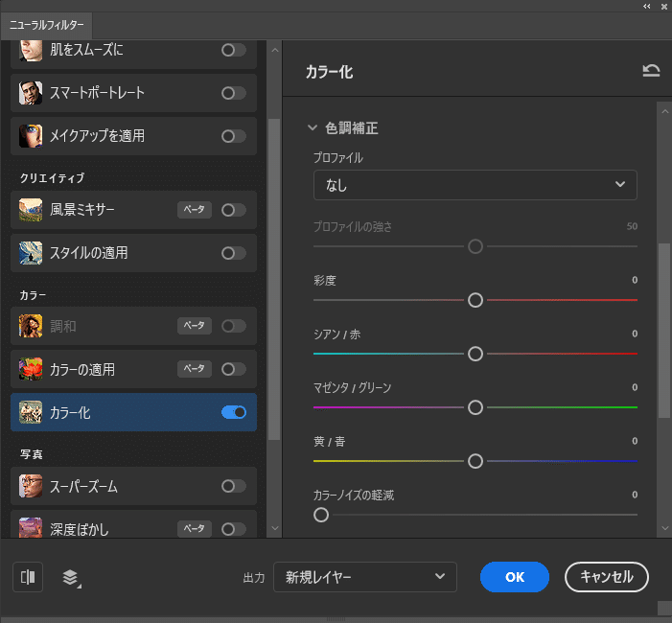
Task: Disable the カラー化 toggle
Action: click(x=234, y=412)
